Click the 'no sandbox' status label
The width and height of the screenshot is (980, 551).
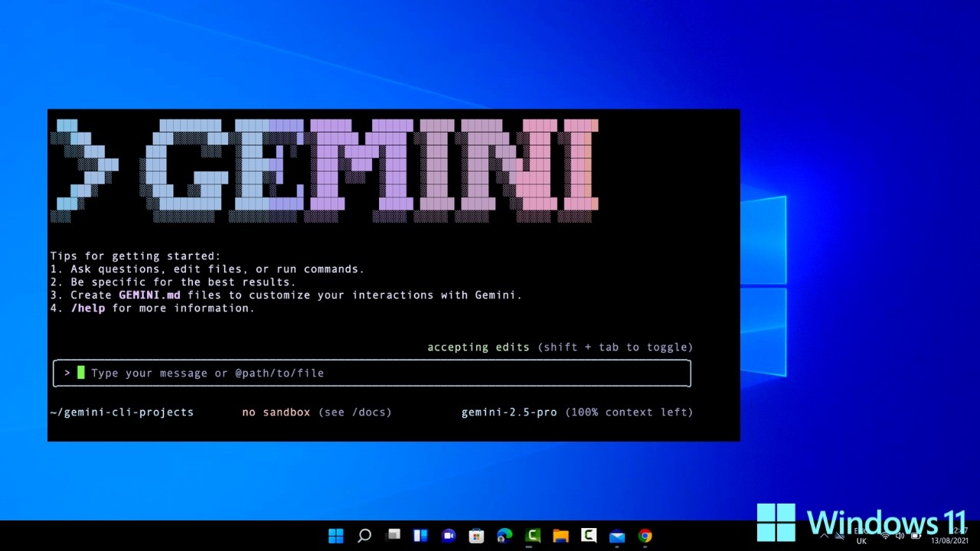(x=276, y=412)
